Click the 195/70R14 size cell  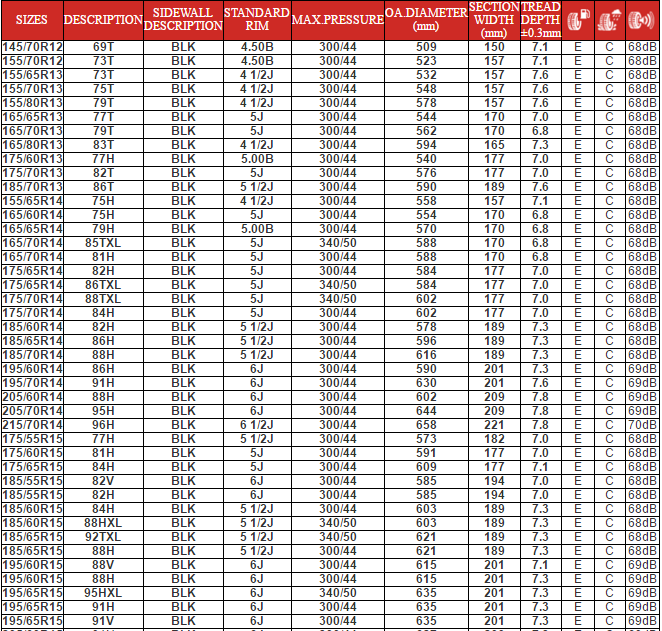click(x=33, y=383)
